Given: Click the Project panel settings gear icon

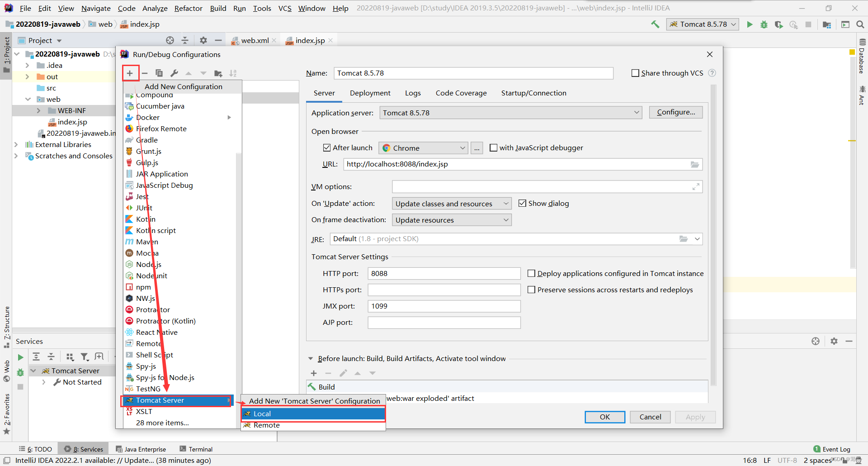Looking at the screenshot, I should coord(203,40).
